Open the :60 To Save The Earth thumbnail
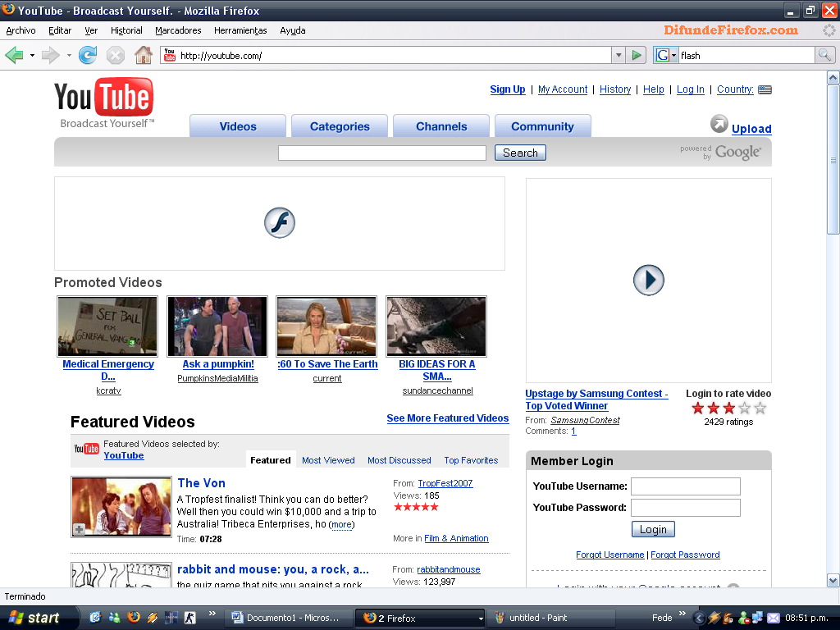This screenshot has width=840, height=630. pos(326,326)
